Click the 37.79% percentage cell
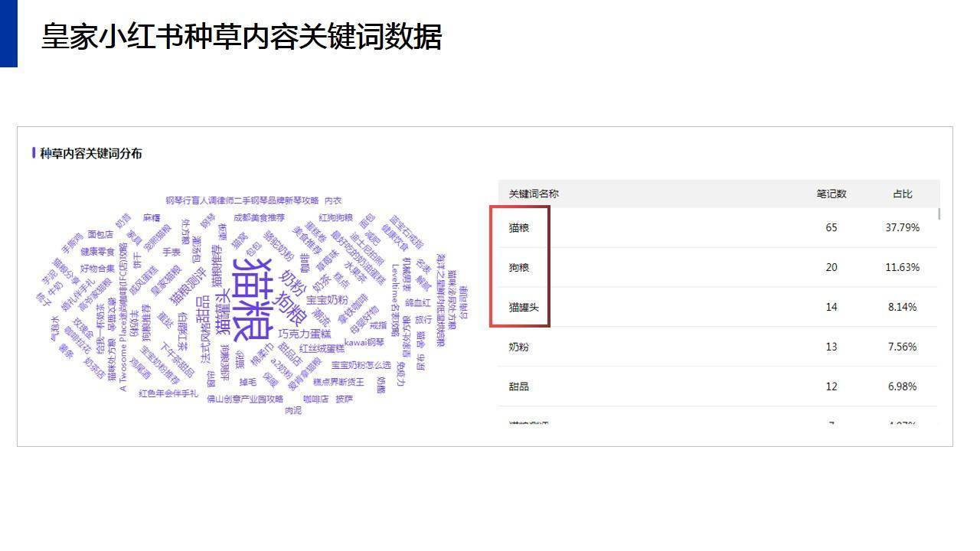Image resolution: width=980 pixels, height=551 pixels. click(x=903, y=228)
